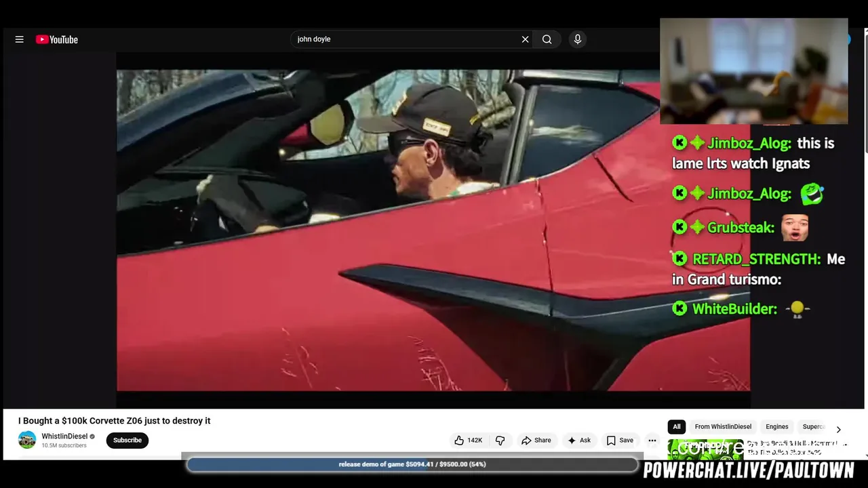This screenshot has width=868, height=488.
Task: Open the YouTube hamburger guide menu
Action: click(20, 39)
